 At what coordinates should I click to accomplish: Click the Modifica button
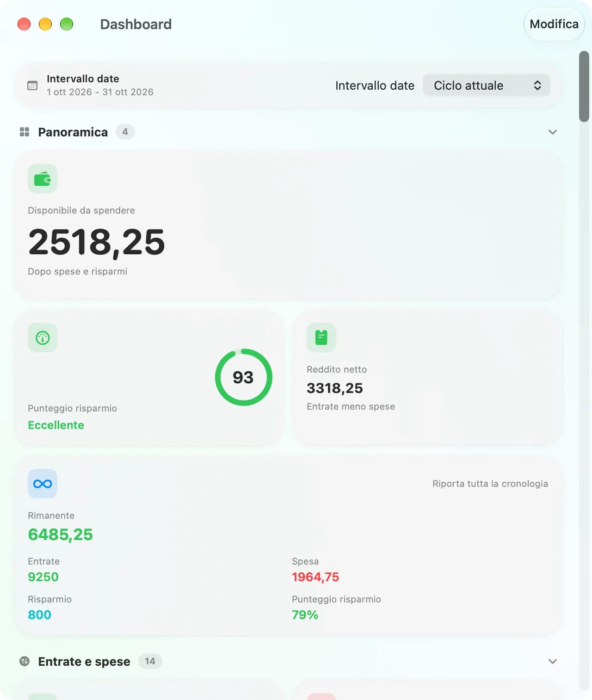click(x=554, y=24)
